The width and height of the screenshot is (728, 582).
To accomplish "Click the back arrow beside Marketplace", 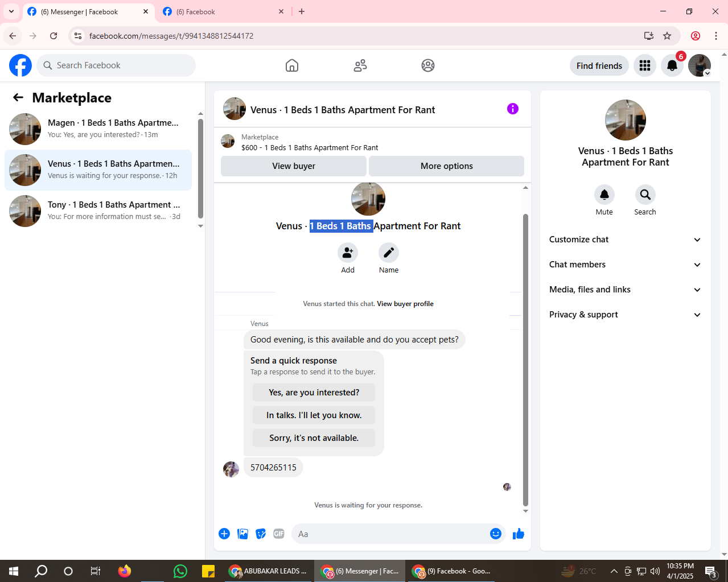I will coord(18,98).
